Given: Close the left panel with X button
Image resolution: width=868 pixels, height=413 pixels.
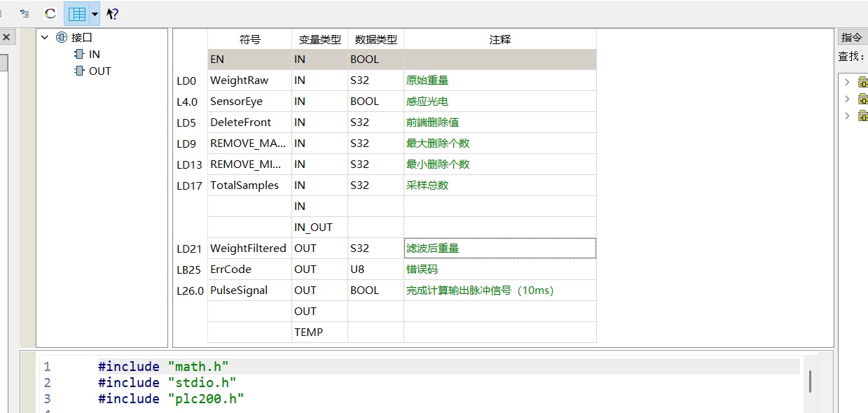Looking at the screenshot, I should point(6,37).
